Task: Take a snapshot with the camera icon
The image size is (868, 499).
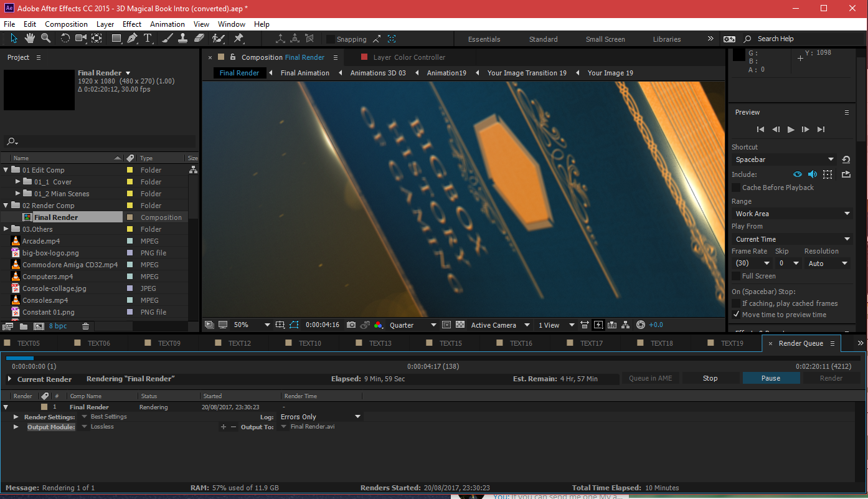Action: (x=351, y=325)
